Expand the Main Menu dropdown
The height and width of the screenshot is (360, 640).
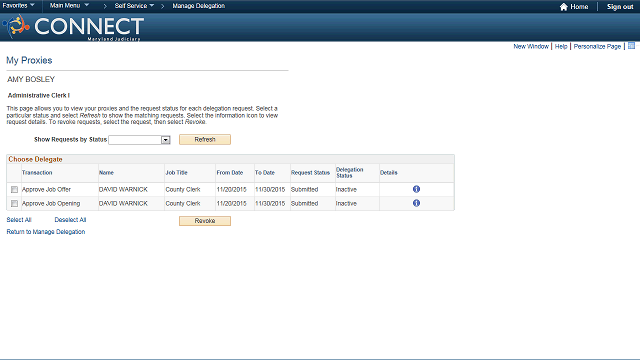click(69, 6)
